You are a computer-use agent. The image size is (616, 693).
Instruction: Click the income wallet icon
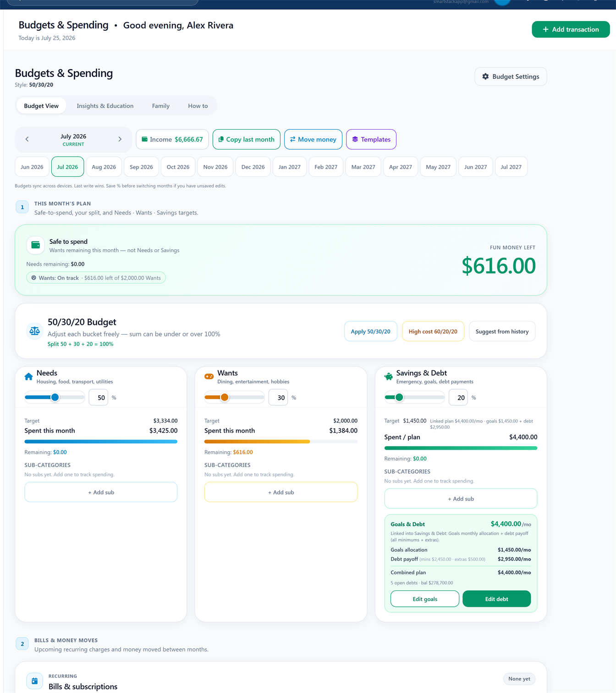click(x=145, y=139)
